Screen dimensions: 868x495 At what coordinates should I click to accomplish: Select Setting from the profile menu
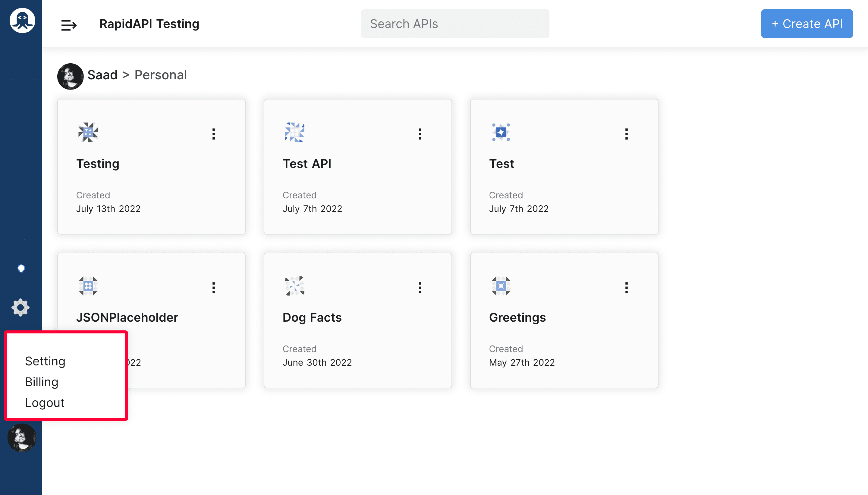coord(45,361)
